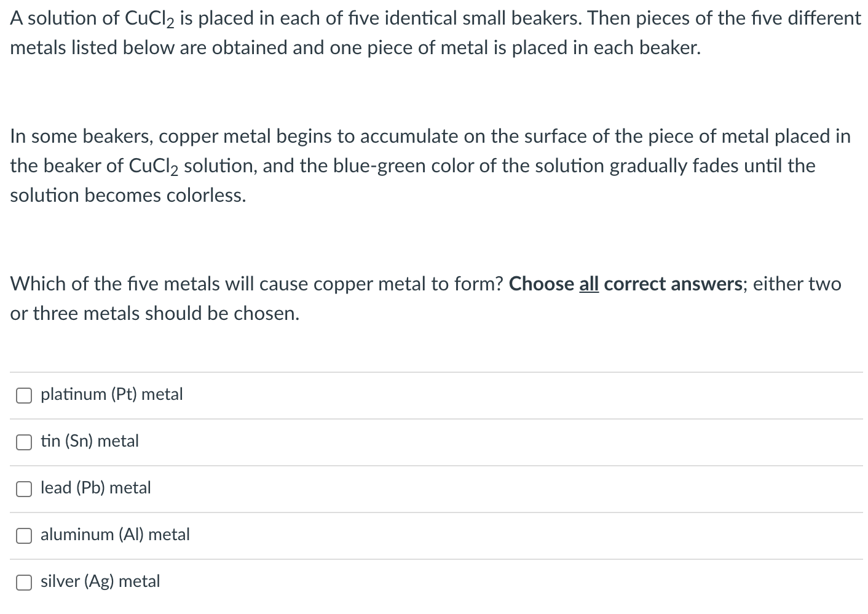
Task: Click the aluminum (Al) metal label text
Action: tap(115, 535)
